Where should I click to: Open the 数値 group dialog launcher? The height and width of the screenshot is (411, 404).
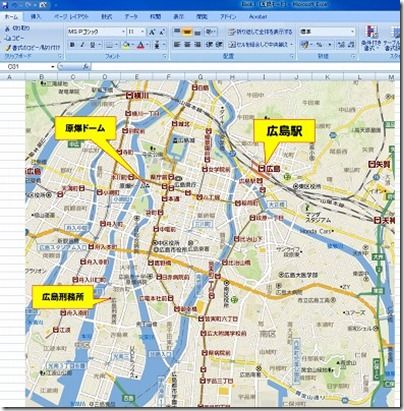353,56
